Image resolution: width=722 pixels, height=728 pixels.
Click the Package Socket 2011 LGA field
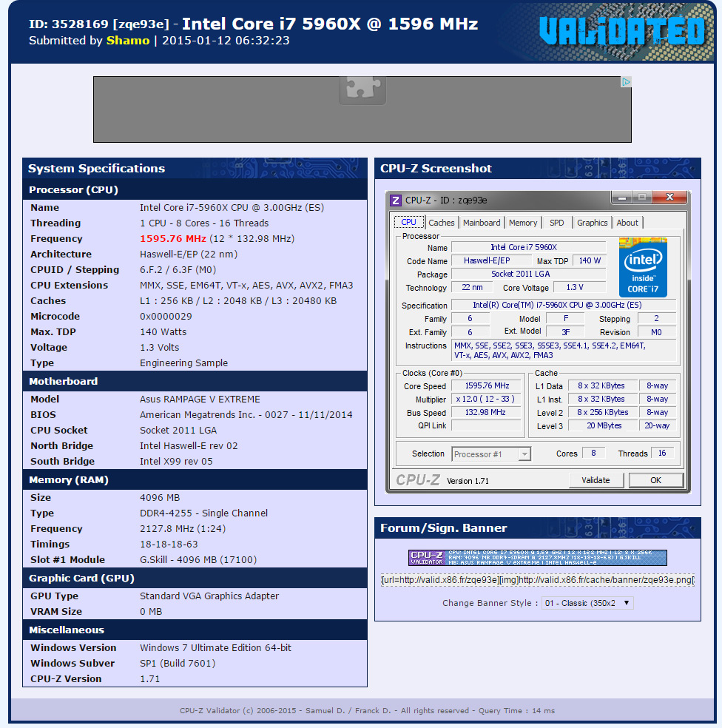(528, 274)
